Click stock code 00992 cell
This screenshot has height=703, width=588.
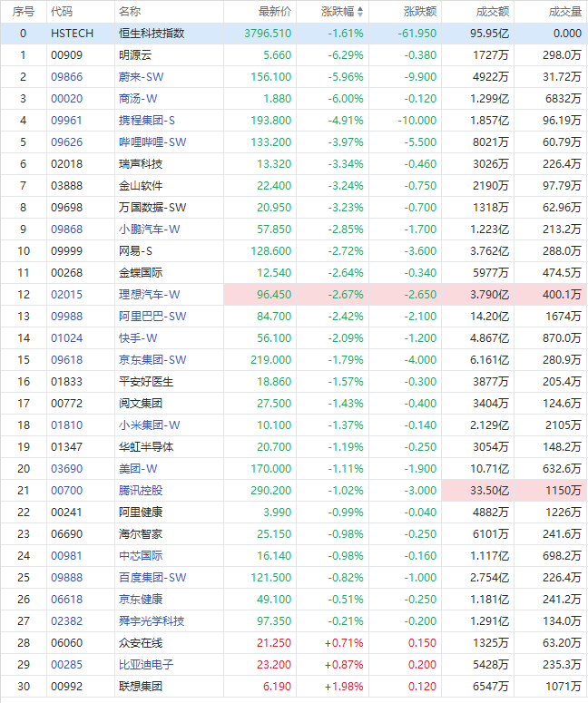pos(67,686)
